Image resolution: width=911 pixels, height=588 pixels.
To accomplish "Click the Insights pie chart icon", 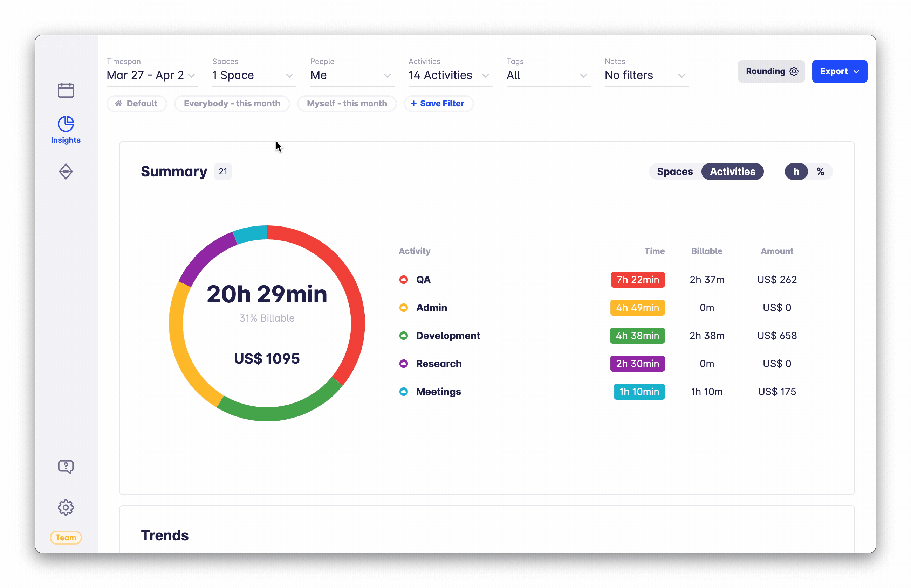I will click(66, 124).
